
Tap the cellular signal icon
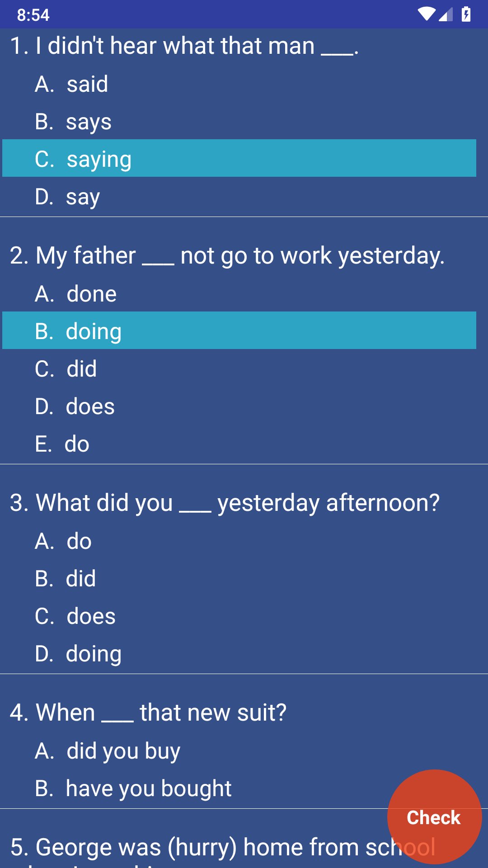tap(446, 15)
